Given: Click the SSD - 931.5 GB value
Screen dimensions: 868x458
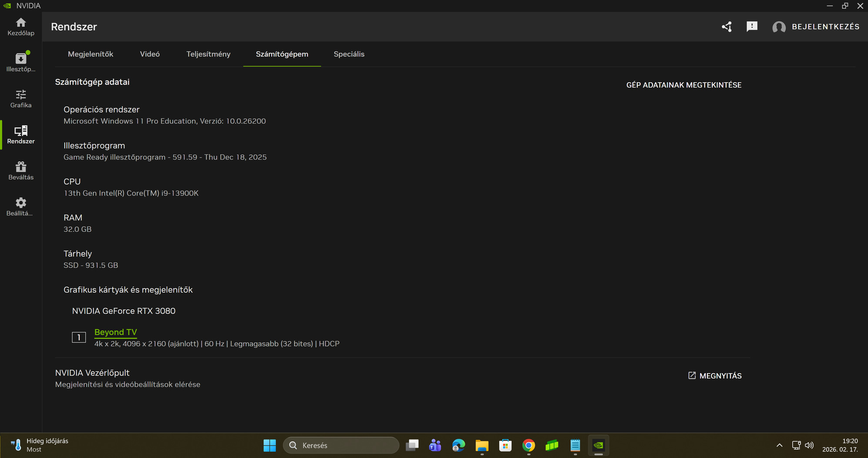Looking at the screenshot, I should [91, 266].
